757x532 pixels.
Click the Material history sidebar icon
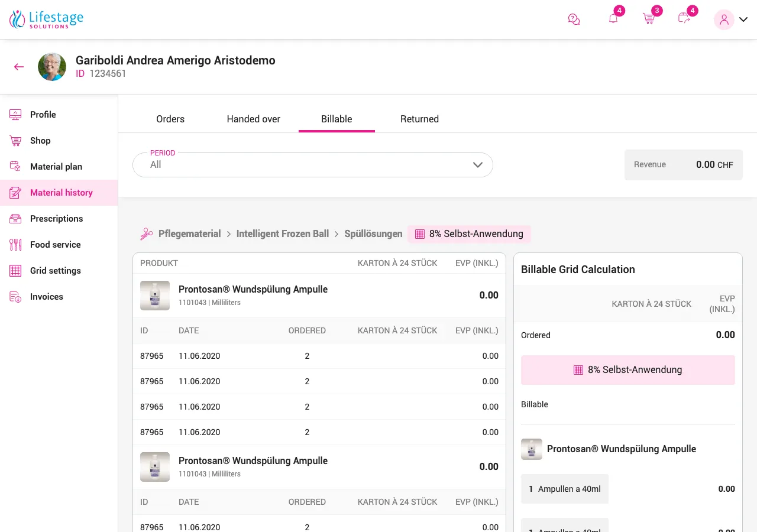pyautogui.click(x=15, y=193)
